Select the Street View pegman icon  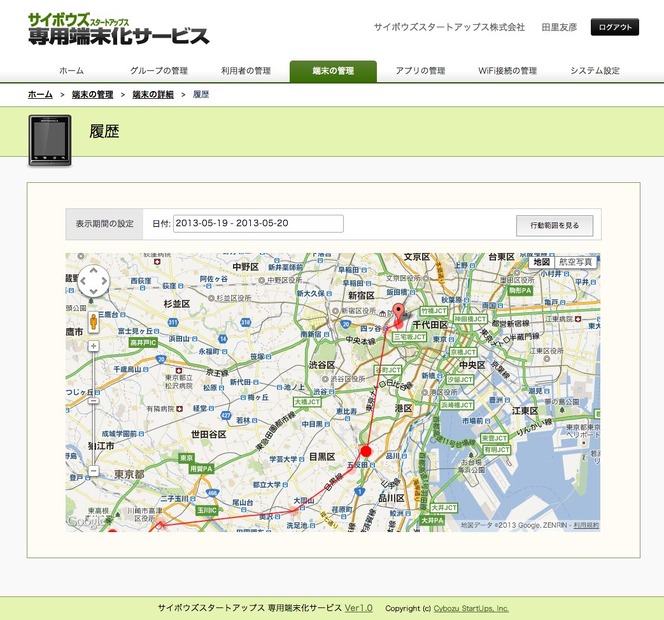tap(94, 323)
